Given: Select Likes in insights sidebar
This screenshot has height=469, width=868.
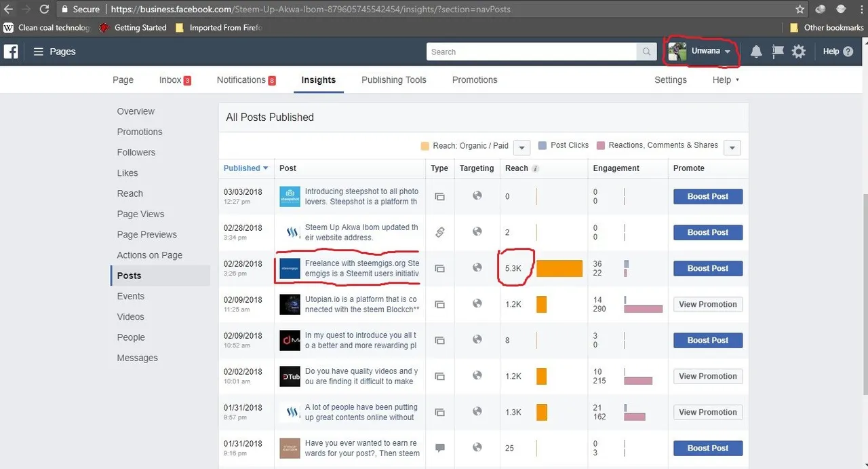Looking at the screenshot, I should 127,173.
